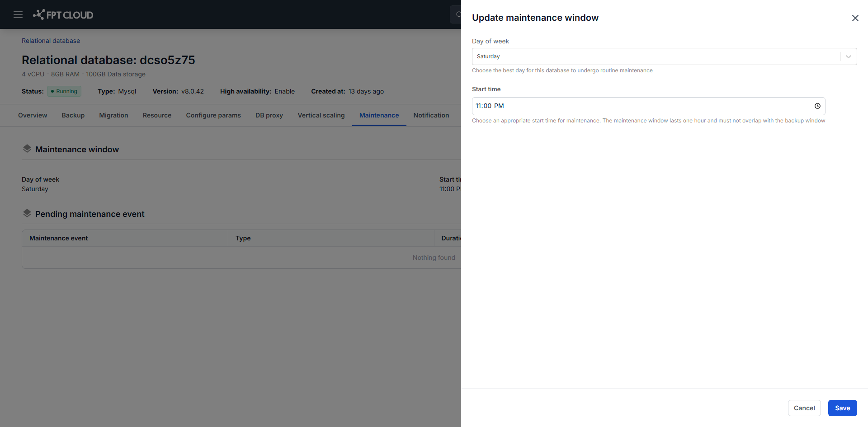Click the Version v8.0.42 value

[x=193, y=91]
